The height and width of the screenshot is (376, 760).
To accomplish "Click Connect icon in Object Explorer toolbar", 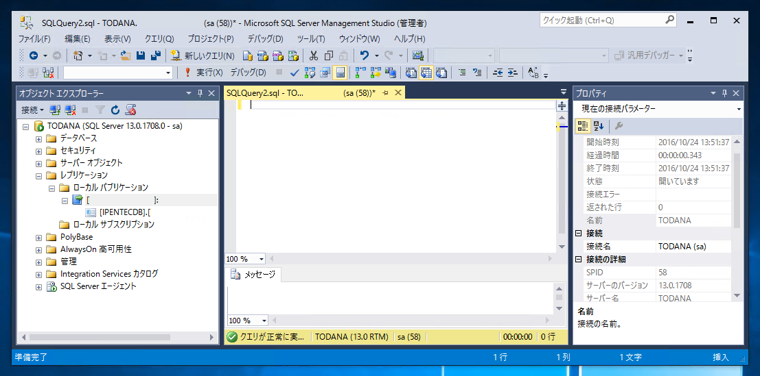I will 55,110.
